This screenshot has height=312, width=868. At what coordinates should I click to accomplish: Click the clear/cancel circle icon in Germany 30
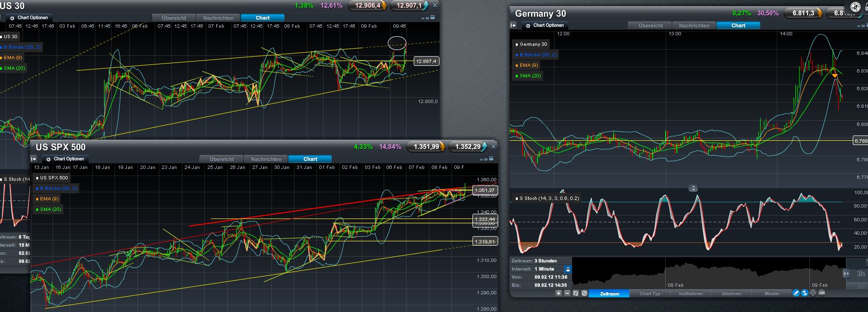click(x=584, y=293)
